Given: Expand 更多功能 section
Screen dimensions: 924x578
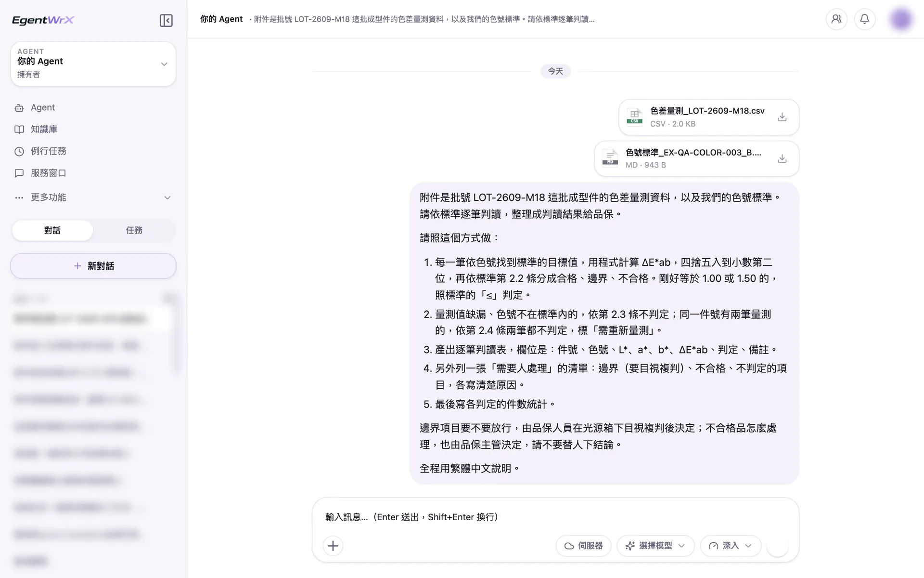Looking at the screenshot, I should pyautogui.click(x=93, y=197).
